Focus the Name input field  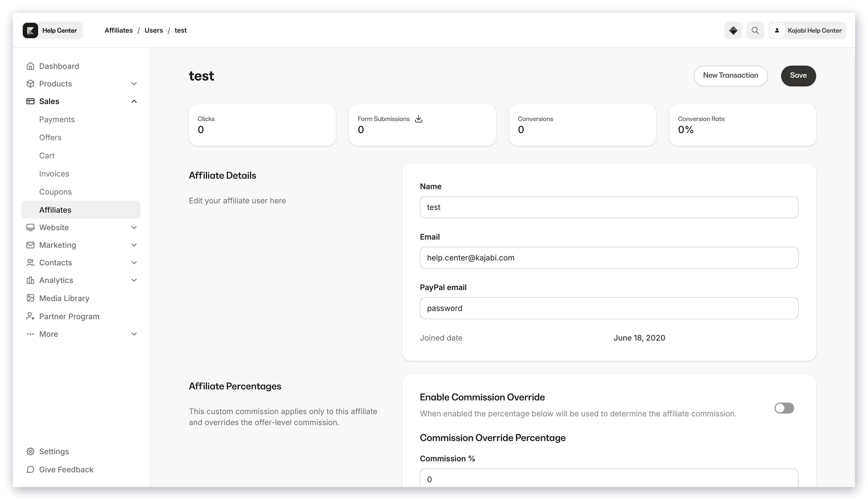click(x=609, y=207)
